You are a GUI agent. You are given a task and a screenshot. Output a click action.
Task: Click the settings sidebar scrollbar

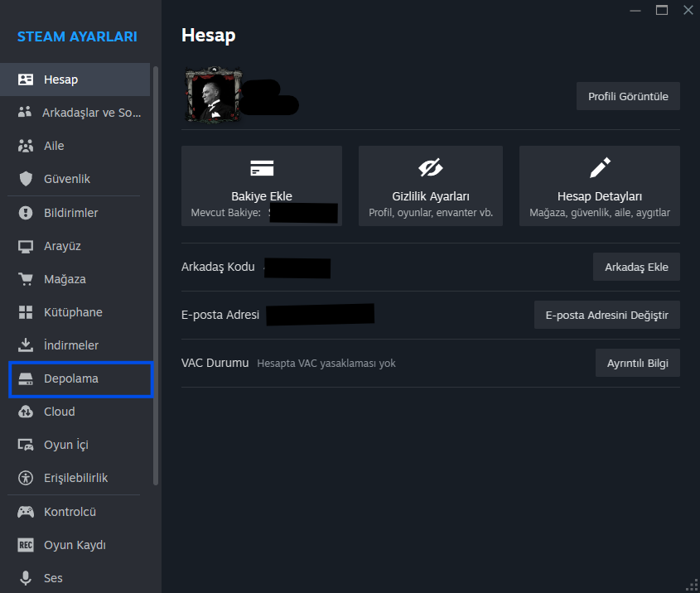tap(156, 276)
